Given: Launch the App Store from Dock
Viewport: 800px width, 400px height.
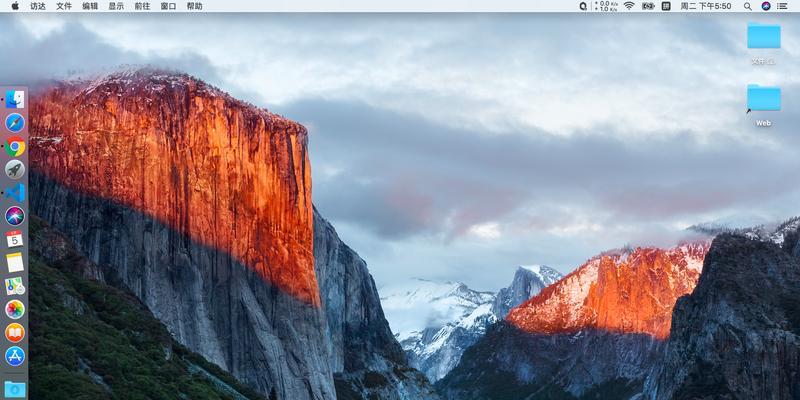Looking at the screenshot, I should pos(15,356).
